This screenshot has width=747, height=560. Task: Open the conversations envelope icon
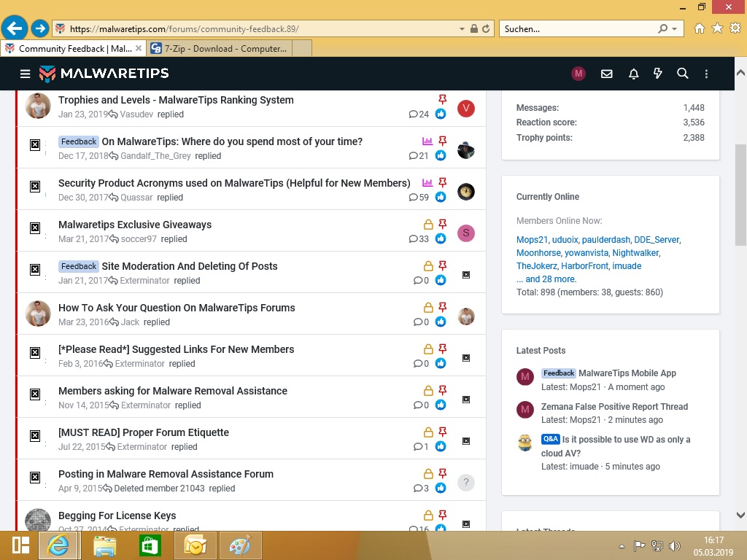(606, 74)
